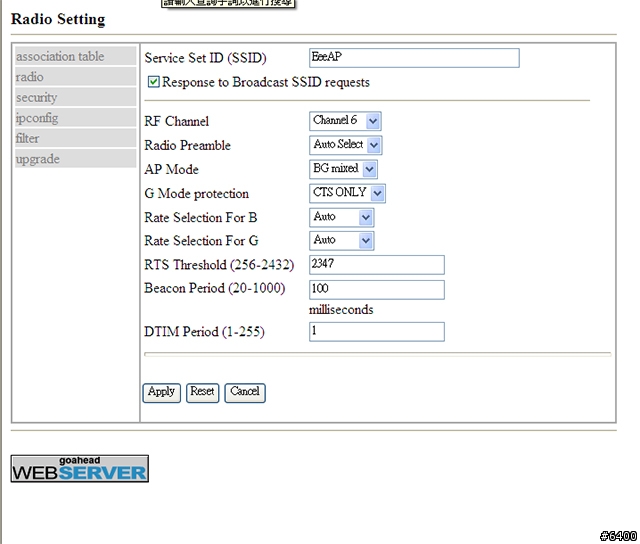640x544 pixels.
Task: Click the RF Channel label
Action: (x=176, y=121)
